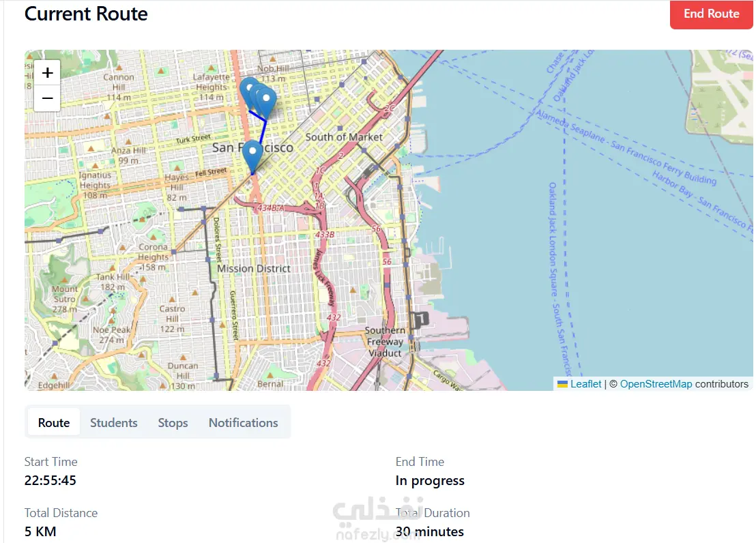Select the Route tab

pos(54,422)
